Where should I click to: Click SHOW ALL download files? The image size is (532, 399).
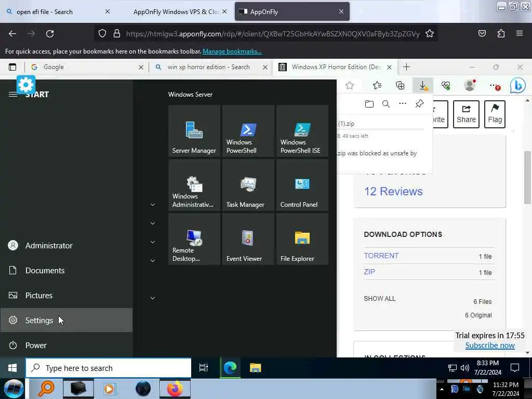(x=379, y=299)
